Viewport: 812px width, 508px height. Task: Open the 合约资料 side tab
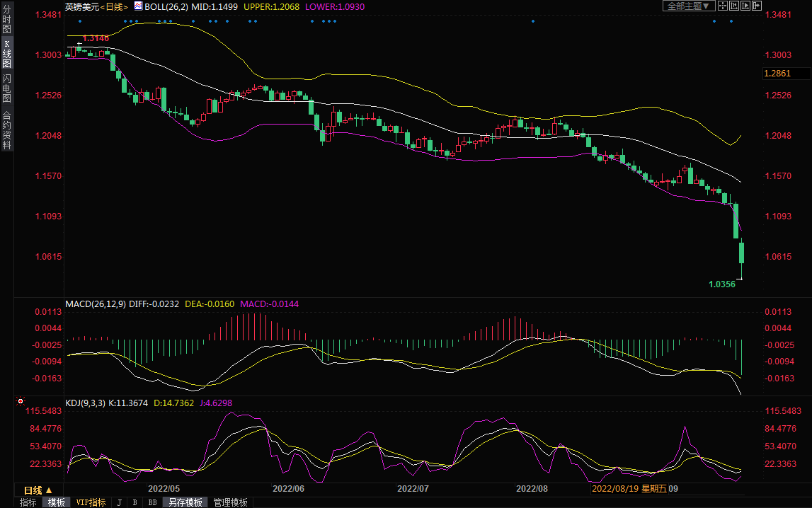(6, 130)
